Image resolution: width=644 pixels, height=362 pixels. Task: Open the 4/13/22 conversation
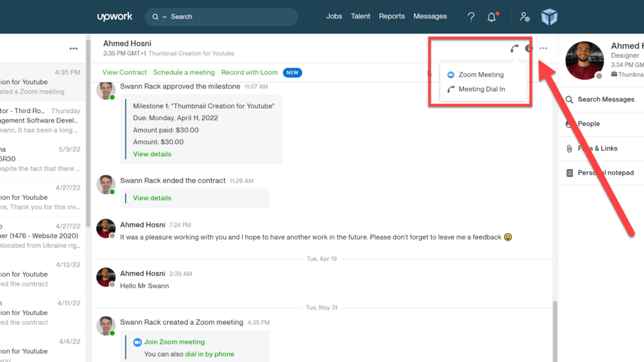[x=43, y=275]
